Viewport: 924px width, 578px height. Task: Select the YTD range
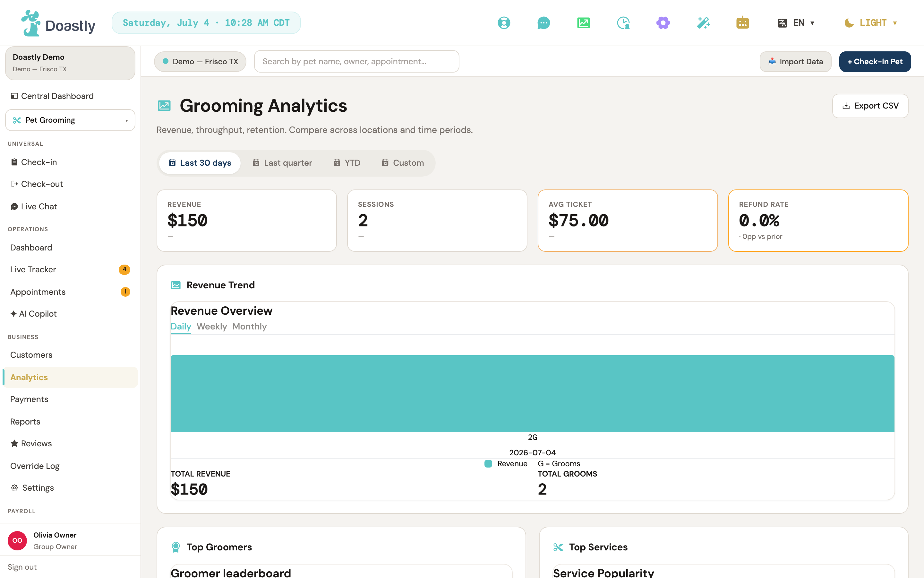coord(347,163)
